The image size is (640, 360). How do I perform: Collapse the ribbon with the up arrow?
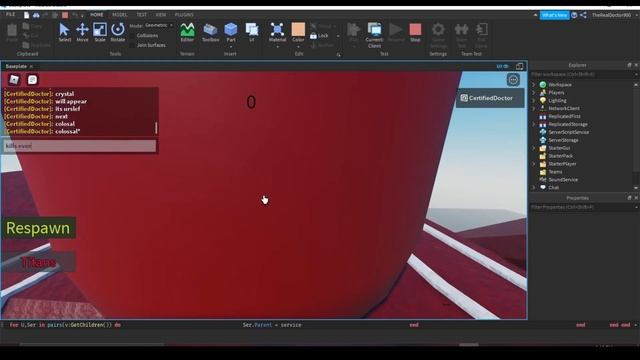point(535,15)
